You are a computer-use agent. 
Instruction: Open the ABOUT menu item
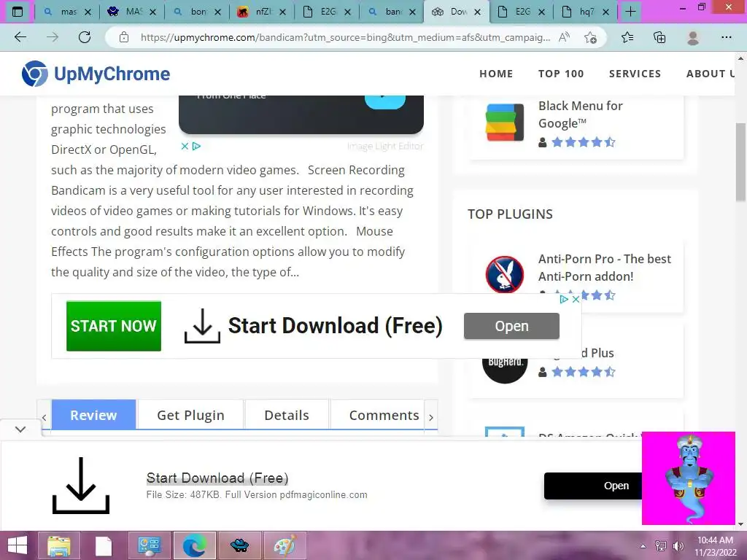pos(710,74)
